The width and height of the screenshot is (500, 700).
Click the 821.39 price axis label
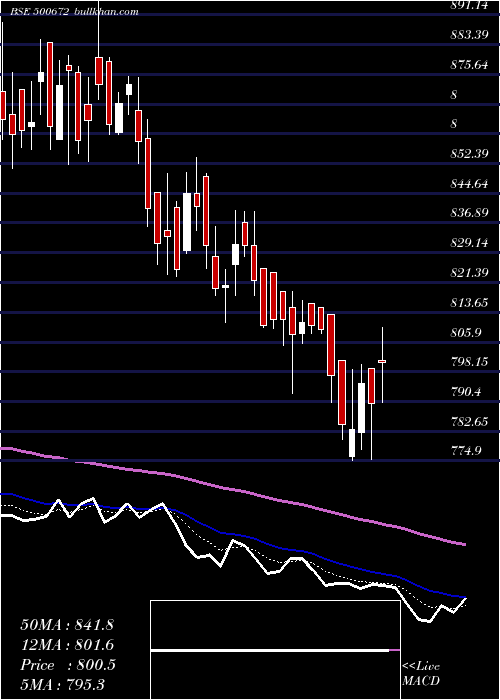470,273
